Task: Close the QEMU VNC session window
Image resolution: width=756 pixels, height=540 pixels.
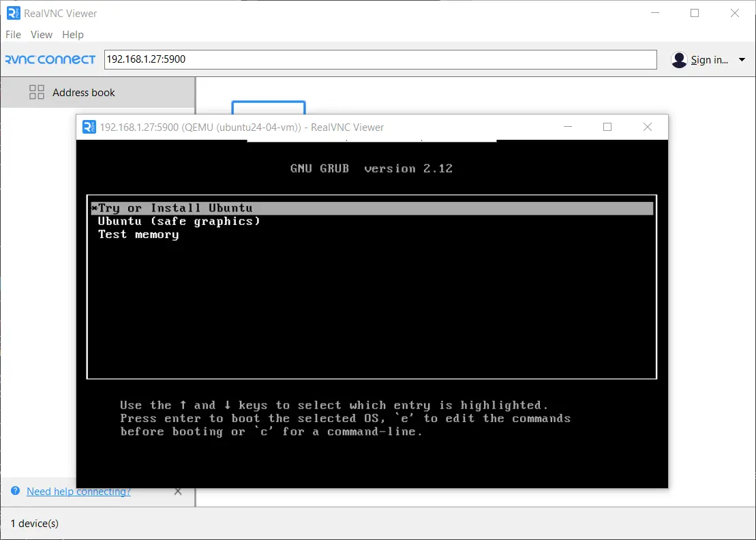Action: coord(648,127)
